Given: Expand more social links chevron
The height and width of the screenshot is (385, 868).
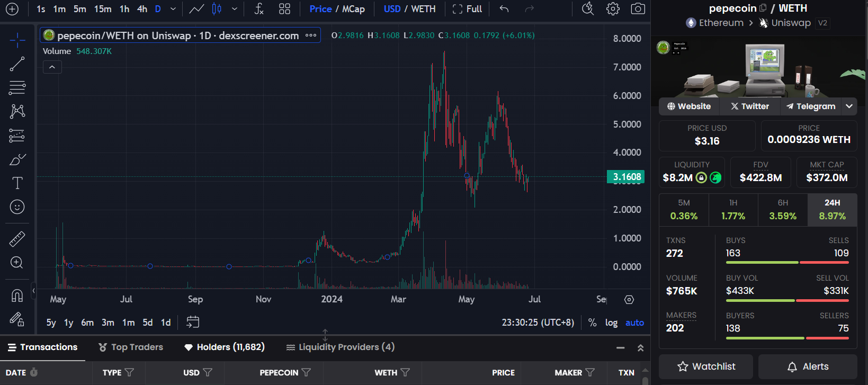Looking at the screenshot, I should [849, 106].
